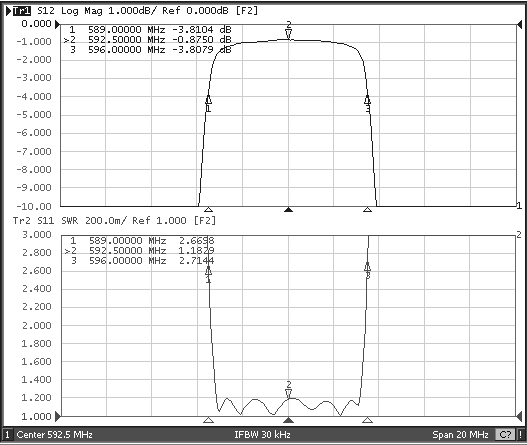This screenshot has height=445, width=527.
Task: Select marker 2 on S12 trace peak
Action: coord(288,31)
